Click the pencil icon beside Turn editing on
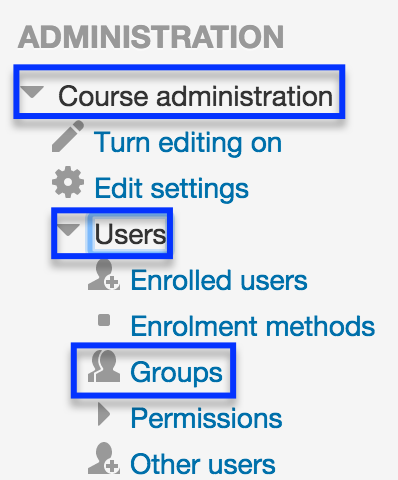398x480 pixels. click(68, 137)
